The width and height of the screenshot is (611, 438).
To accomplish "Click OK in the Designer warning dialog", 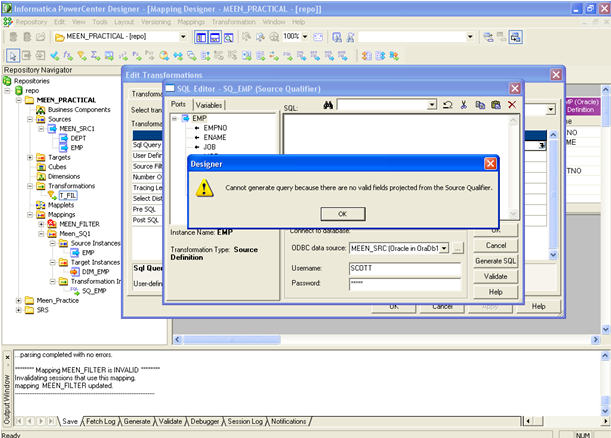I will coord(343,214).
